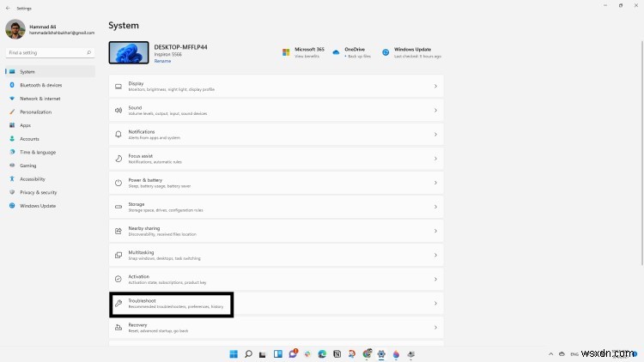Click the desktop wallpaper thumbnail
644x362 pixels.
[x=129, y=52]
